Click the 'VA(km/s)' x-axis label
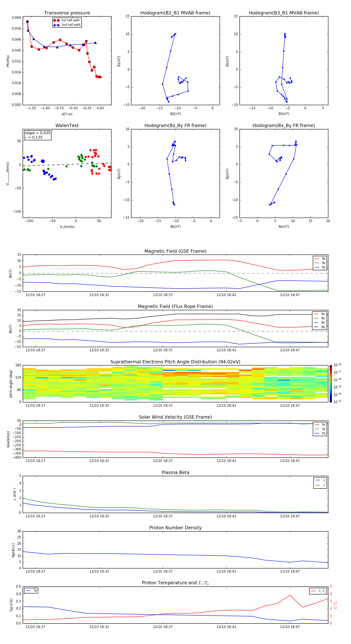The width and height of the screenshot is (351, 644). (67, 227)
